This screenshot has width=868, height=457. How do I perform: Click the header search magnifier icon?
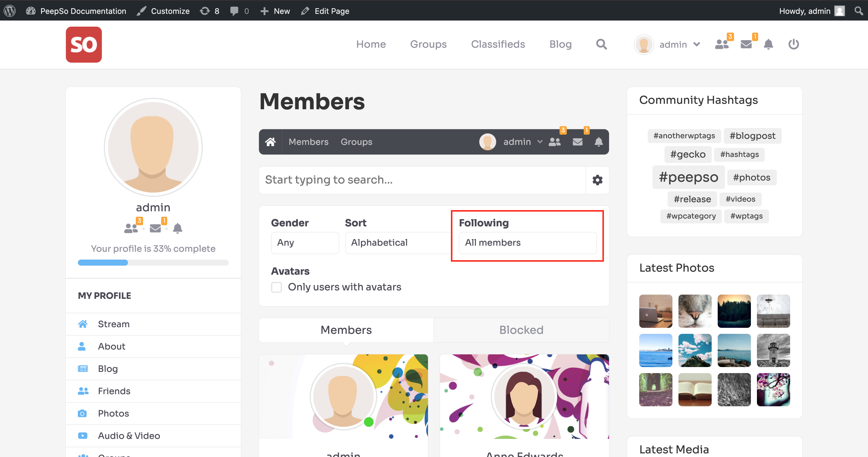602,44
